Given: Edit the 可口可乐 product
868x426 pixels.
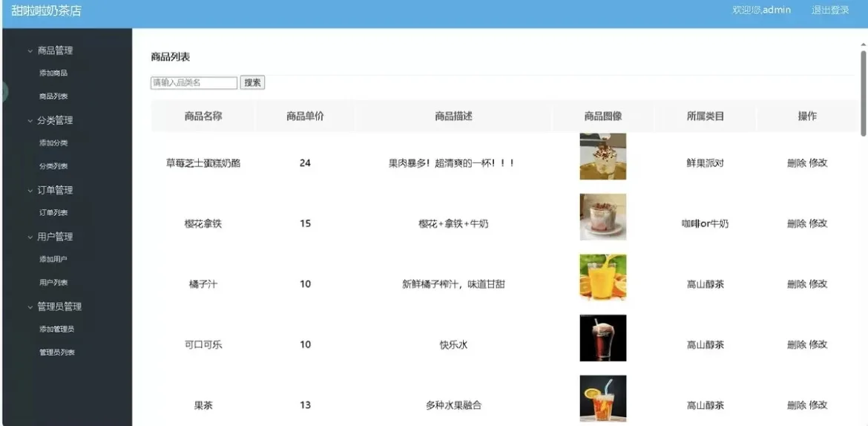Looking at the screenshot, I should (x=818, y=344).
